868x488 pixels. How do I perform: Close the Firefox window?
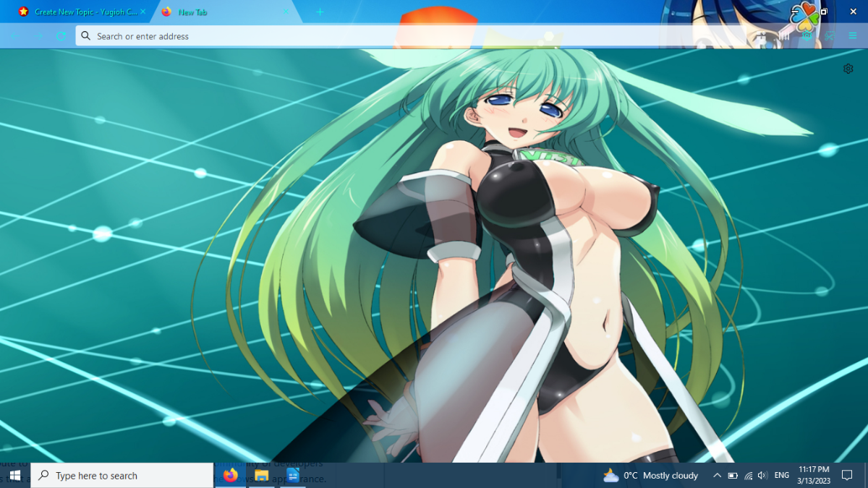(853, 12)
